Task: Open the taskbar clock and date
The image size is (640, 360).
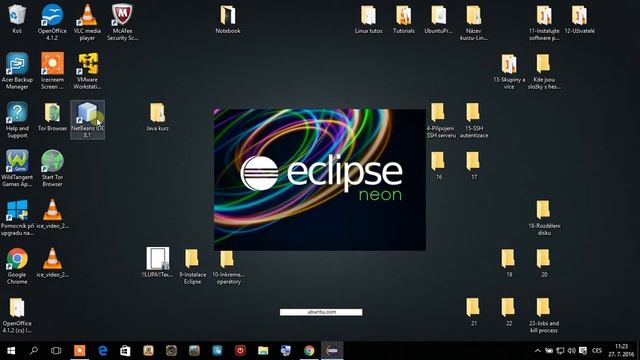Action: point(621,351)
